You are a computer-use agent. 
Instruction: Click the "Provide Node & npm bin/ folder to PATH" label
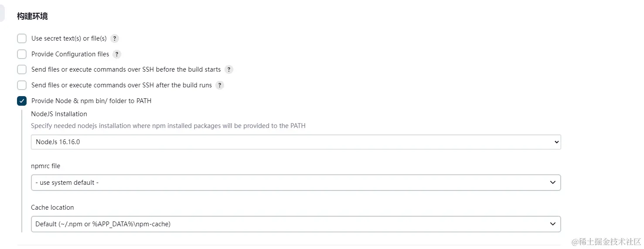91,101
